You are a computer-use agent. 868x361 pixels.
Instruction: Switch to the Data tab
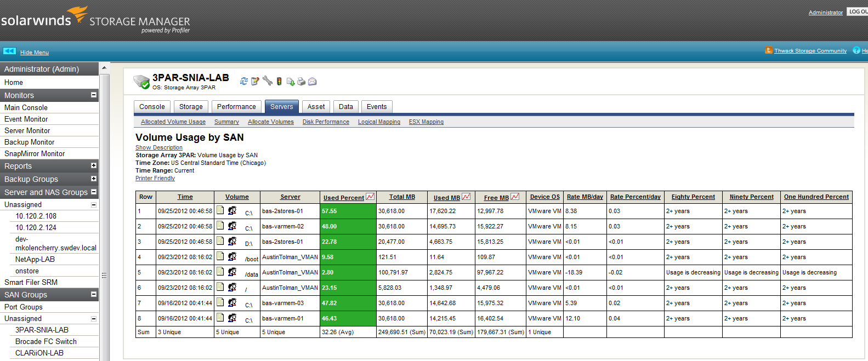(346, 107)
